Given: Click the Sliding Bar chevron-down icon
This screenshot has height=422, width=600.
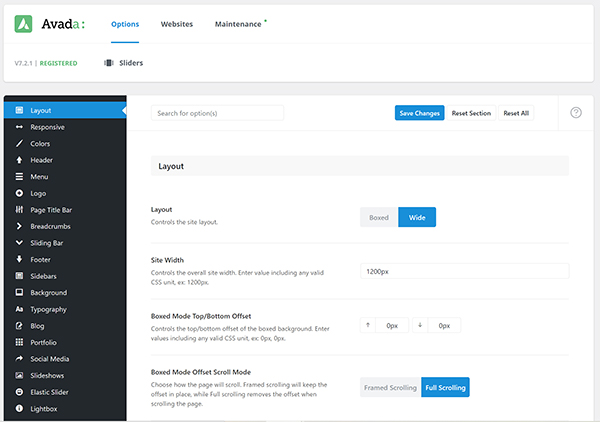Looking at the screenshot, I should (19, 243).
